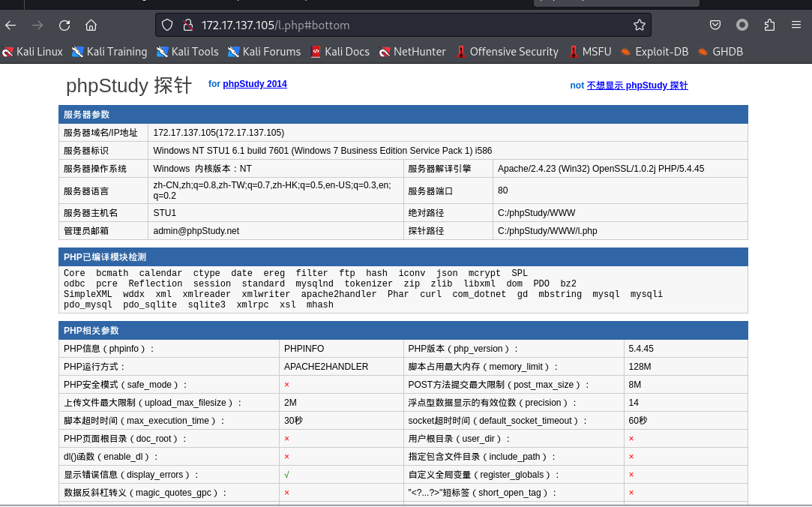Open the Kali Training bookmark

[x=109, y=52]
